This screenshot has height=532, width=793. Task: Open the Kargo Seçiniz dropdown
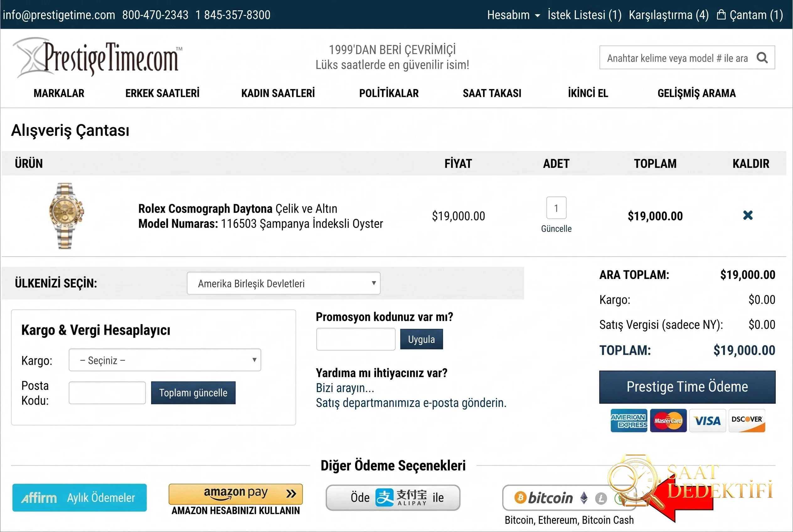coord(165,360)
